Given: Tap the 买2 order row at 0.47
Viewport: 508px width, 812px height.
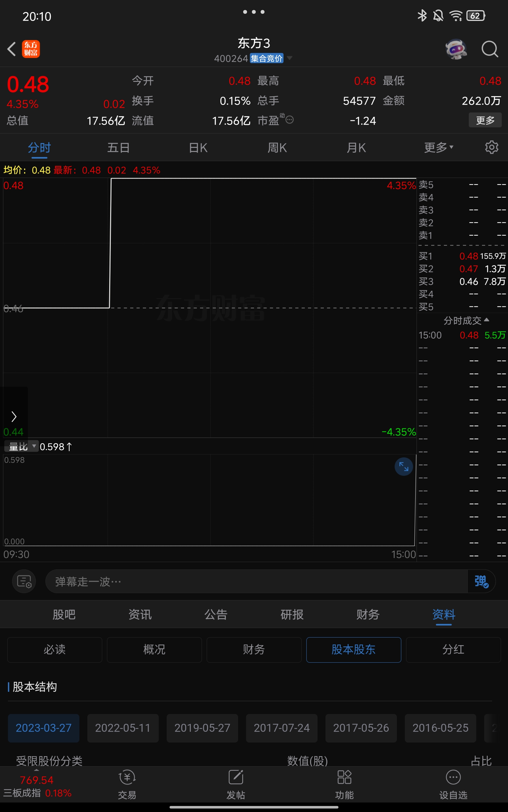Looking at the screenshot, I should 462,269.
